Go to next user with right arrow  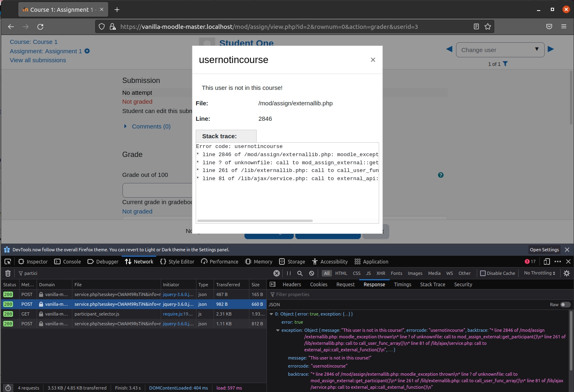pyautogui.click(x=551, y=49)
